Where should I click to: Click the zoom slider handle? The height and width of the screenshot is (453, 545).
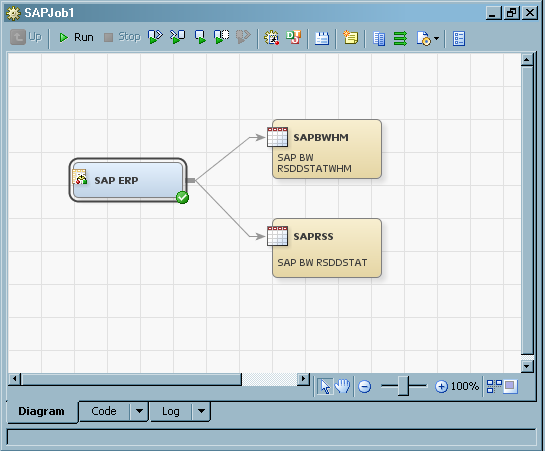click(403, 386)
